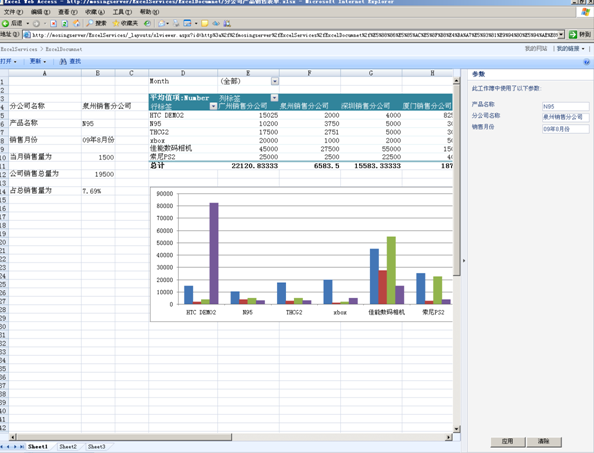Open the 我的网站 (My Site) link
This screenshot has height=453, width=594.
pyautogui.click(x=536, y=48)
